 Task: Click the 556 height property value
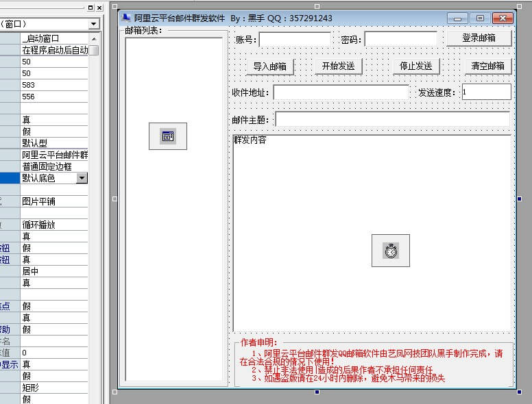tap(54, 97)
